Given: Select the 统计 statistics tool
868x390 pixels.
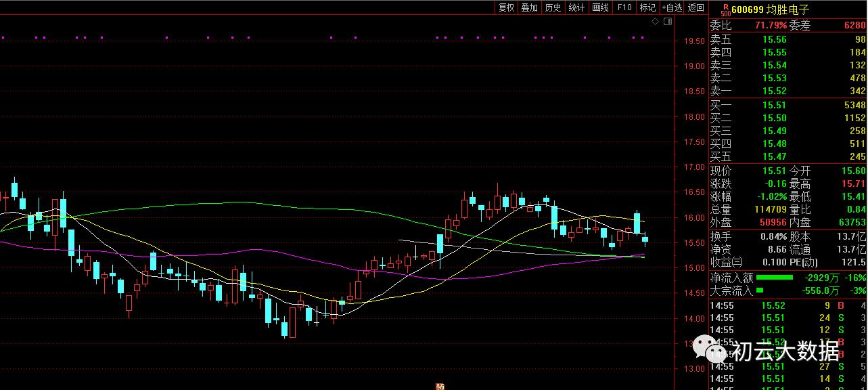Looking at the screenshot, I should 576,7.
